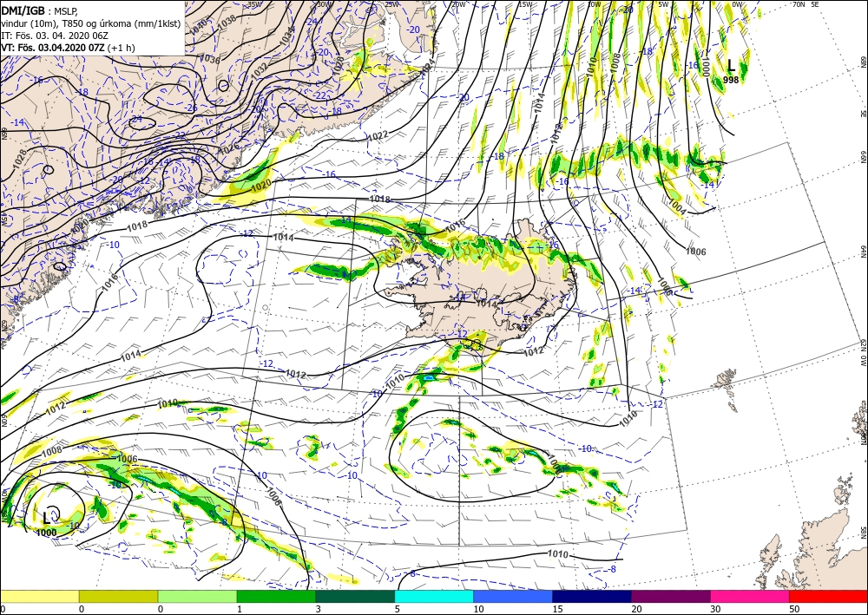Click the 'VT: Fös. 03.04.2020 07Z (+1 h)' line
The height and width of the screenshot is (615, 868).
pos(68,48)
